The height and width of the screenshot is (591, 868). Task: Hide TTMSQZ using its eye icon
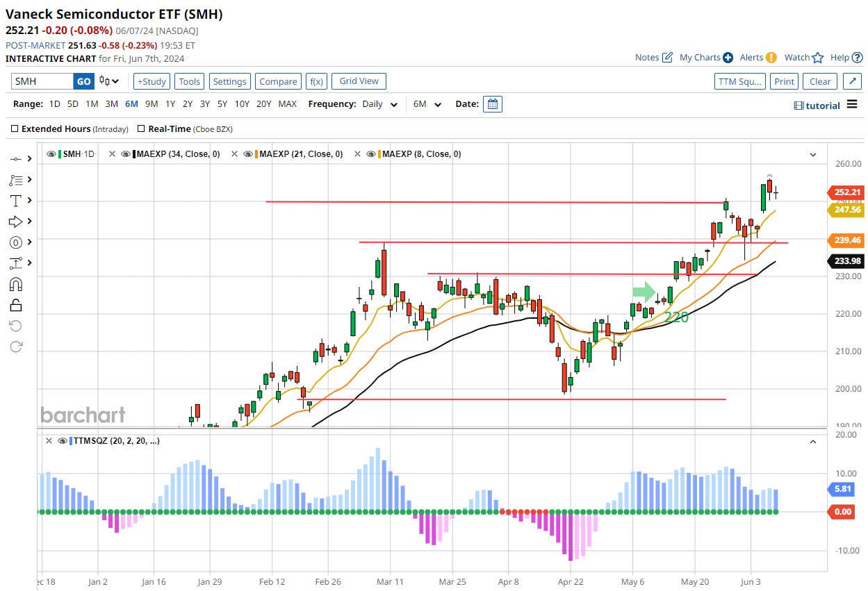point(62,441)
